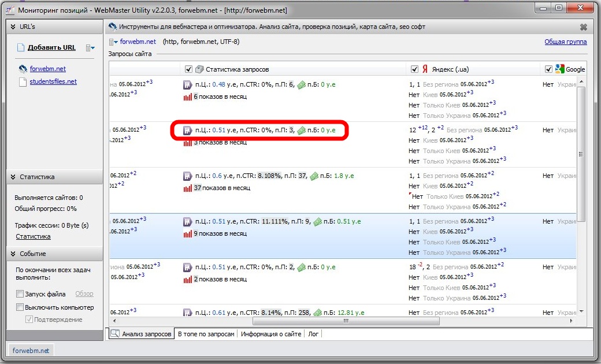The width and height of the screenshot is (601, 364).
Task: Enable the Выключить компьютер checkbox
Action: tap(20, 307)
